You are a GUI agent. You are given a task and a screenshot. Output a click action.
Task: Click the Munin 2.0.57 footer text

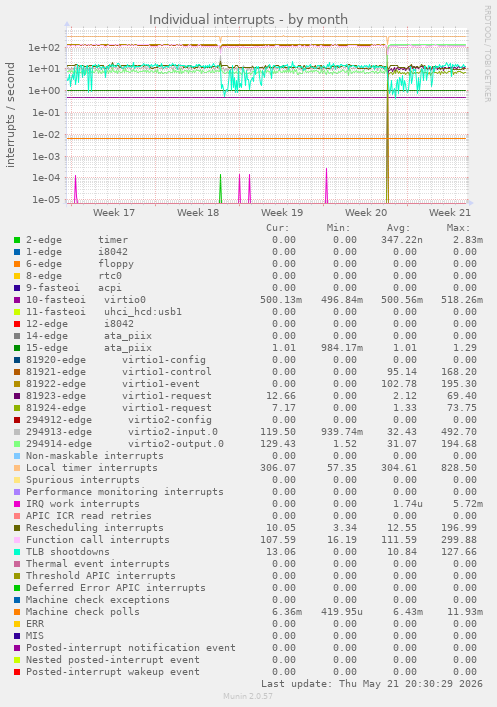click(248, 696)
